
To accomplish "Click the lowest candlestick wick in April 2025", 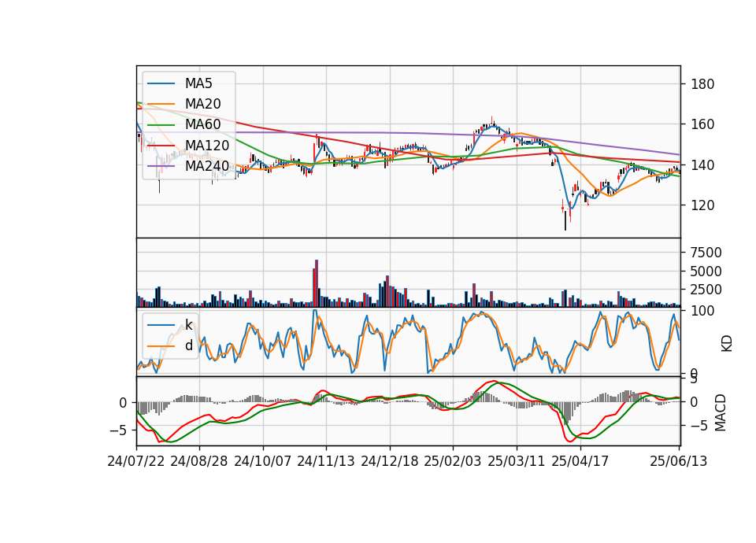I will point(565,221).
